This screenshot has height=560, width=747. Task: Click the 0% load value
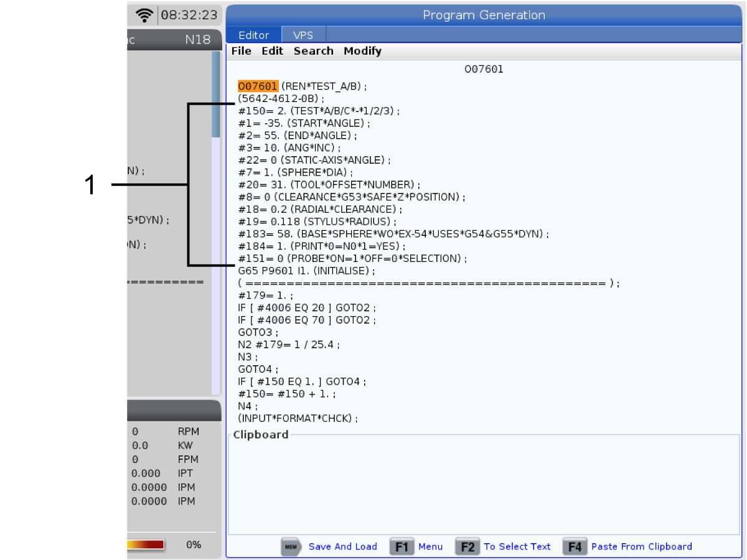pos(194,544)
